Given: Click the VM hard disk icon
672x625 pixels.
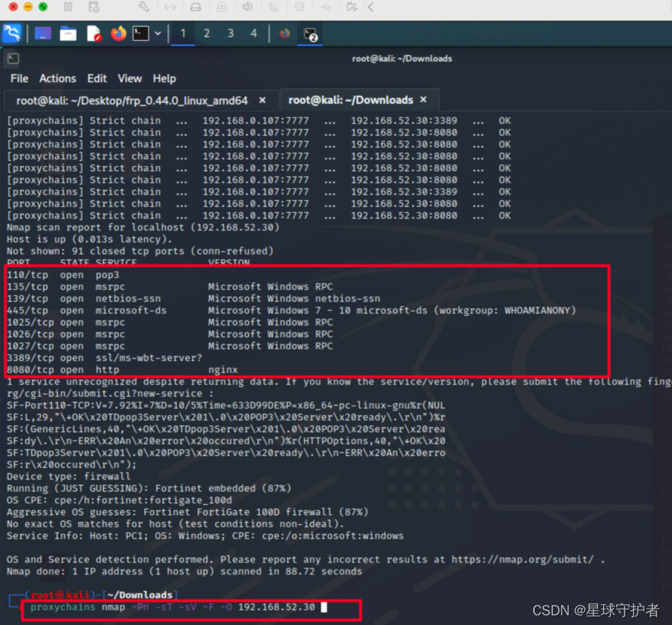Looking at the screenshot, I should 196,7.
